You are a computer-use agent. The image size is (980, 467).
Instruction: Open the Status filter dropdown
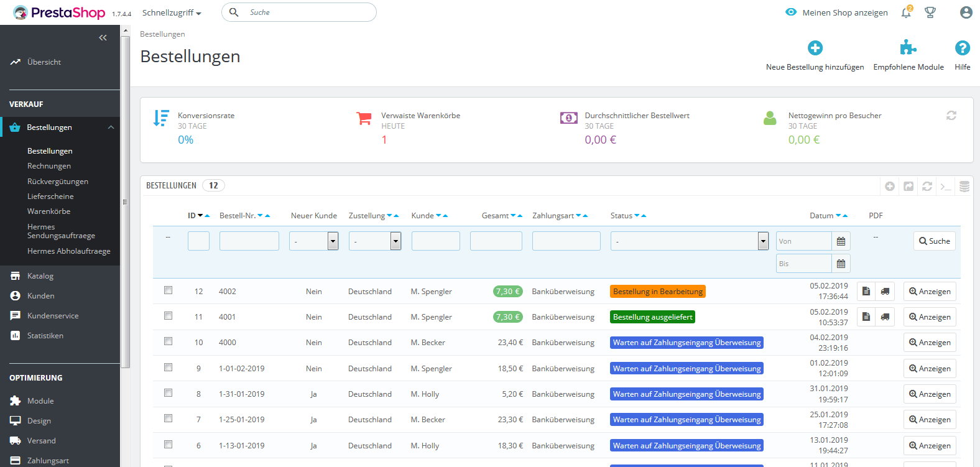coord(690,241)
